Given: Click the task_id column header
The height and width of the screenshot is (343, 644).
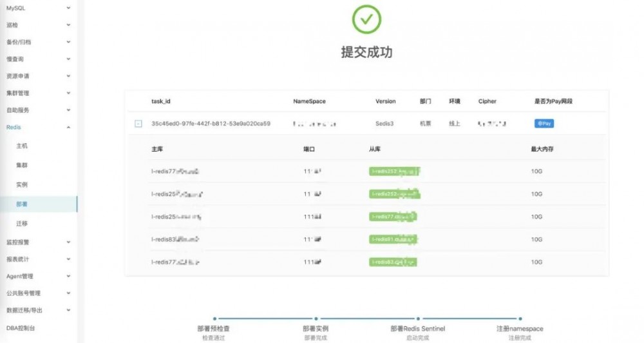Looking at the screenshot, I should (x=160, y=101).
